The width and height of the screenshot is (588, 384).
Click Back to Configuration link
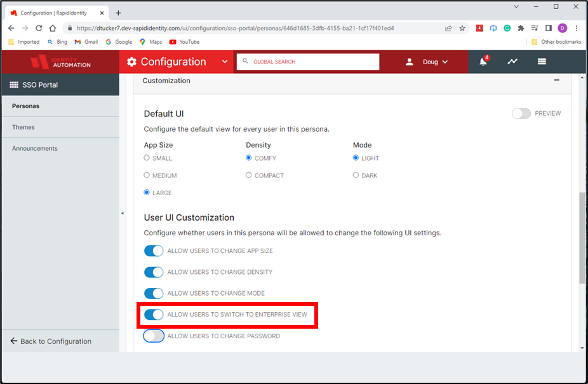pos(51,341)
